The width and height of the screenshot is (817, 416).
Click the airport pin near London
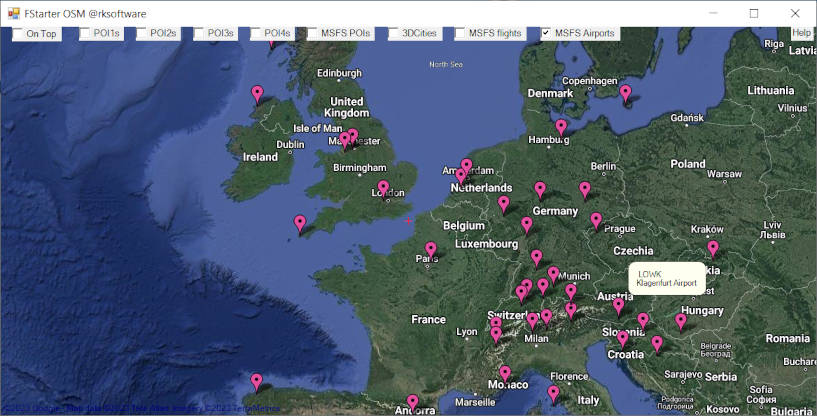(x=383, y=188)
